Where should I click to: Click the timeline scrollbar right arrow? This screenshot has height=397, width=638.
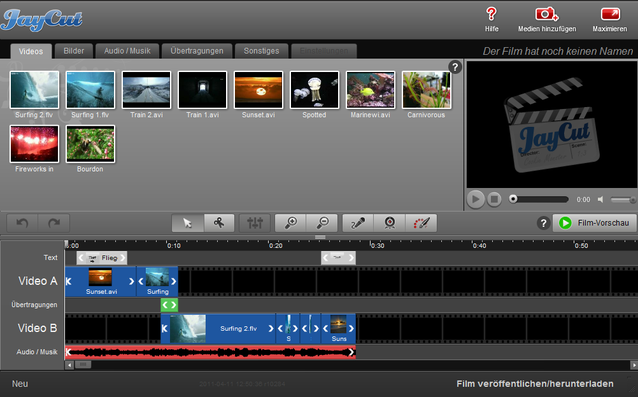click(x=634, y=365)
